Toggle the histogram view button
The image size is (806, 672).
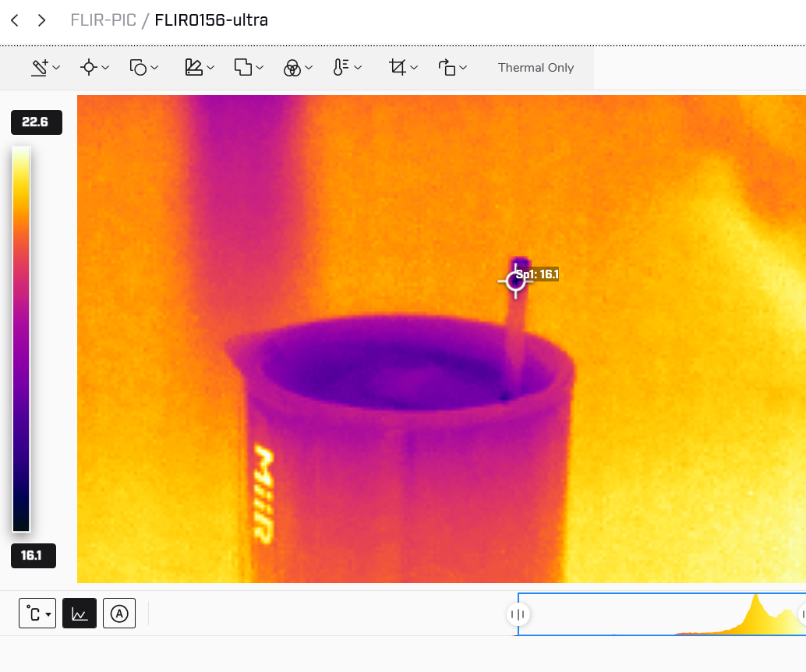pyautogui.click(x=79, y=614)
